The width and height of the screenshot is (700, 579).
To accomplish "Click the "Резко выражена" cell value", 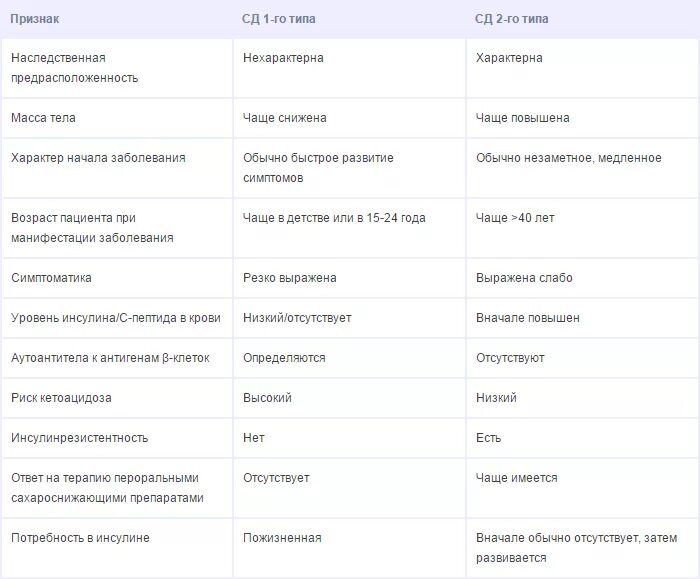I will coord(290,278).
